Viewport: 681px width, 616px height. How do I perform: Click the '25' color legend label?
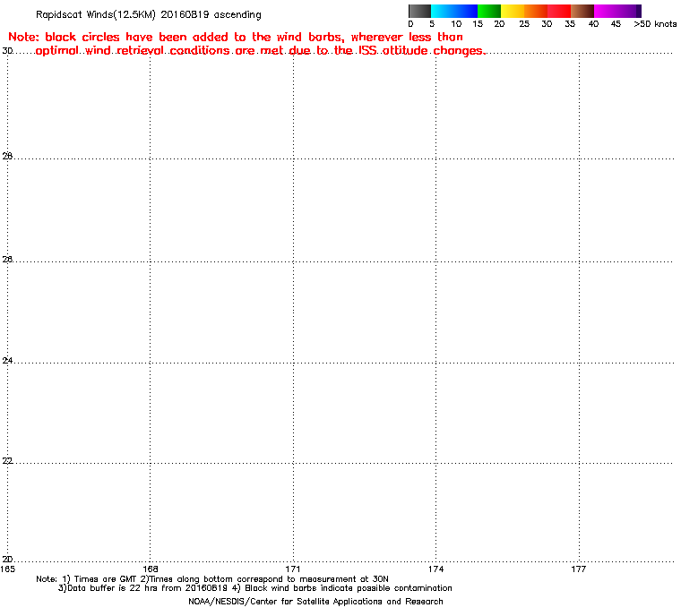tap(524, 24)
